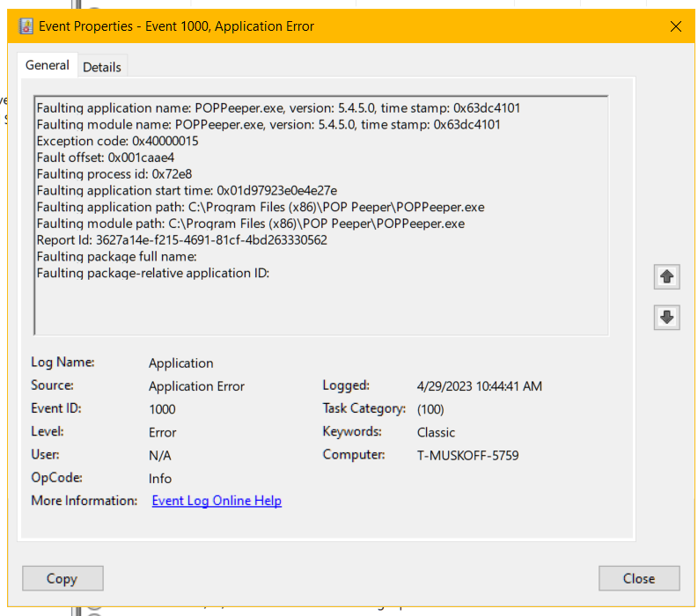Viewport: 698px width, 616px height.
Task: Click the Logged value 4/29/2023 10:44:41 AM
Action: tap(480, 386)
